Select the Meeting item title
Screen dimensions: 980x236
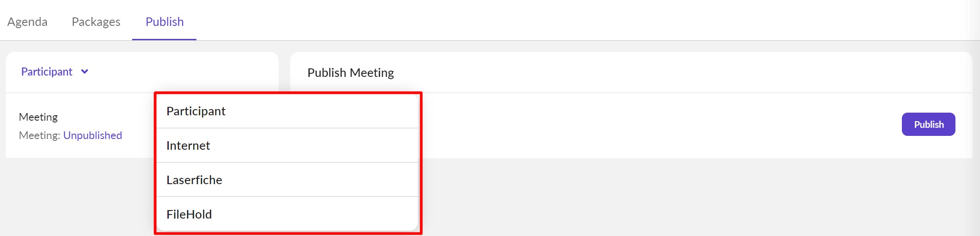(x=38, y=117)
